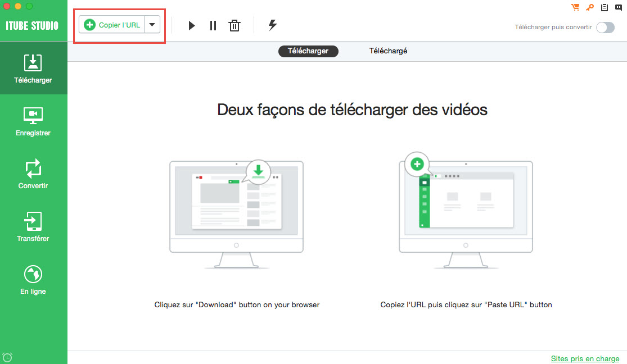Click the 'Télécharger puis convertir' label
Screen dimensions: 627x364
click(553, 27)
